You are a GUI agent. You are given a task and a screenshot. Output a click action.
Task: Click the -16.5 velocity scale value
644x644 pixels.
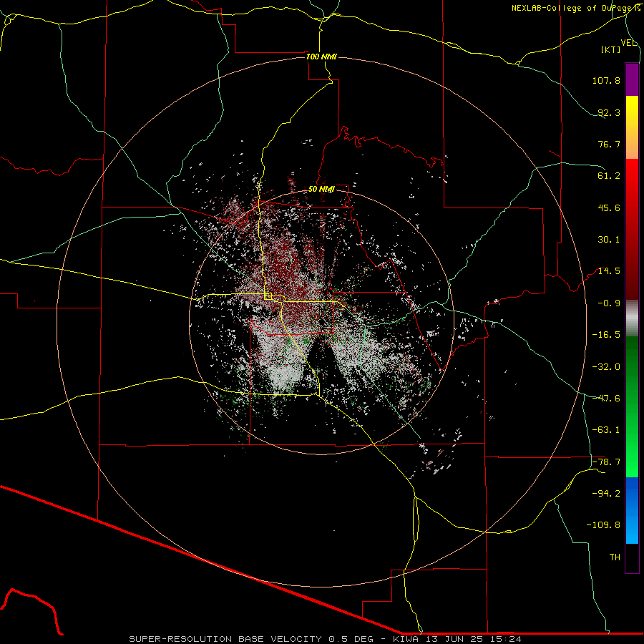click(x=606, y=335)
